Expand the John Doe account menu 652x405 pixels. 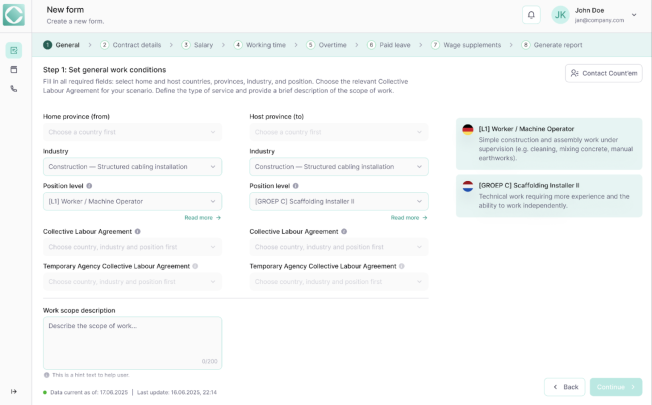coord(633,15)
